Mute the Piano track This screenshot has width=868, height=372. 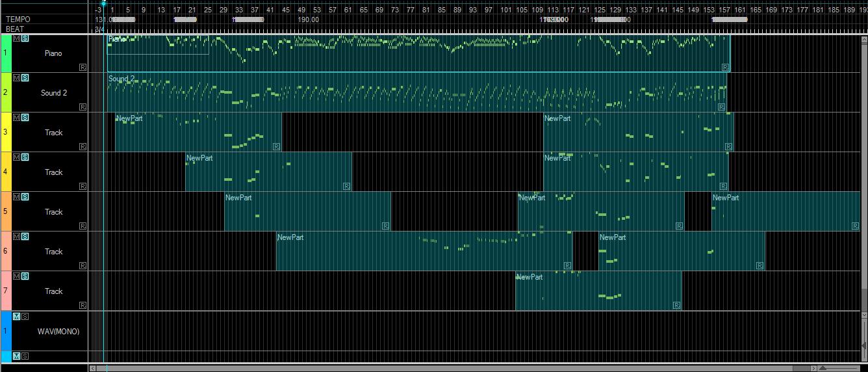tap(17, 38)
